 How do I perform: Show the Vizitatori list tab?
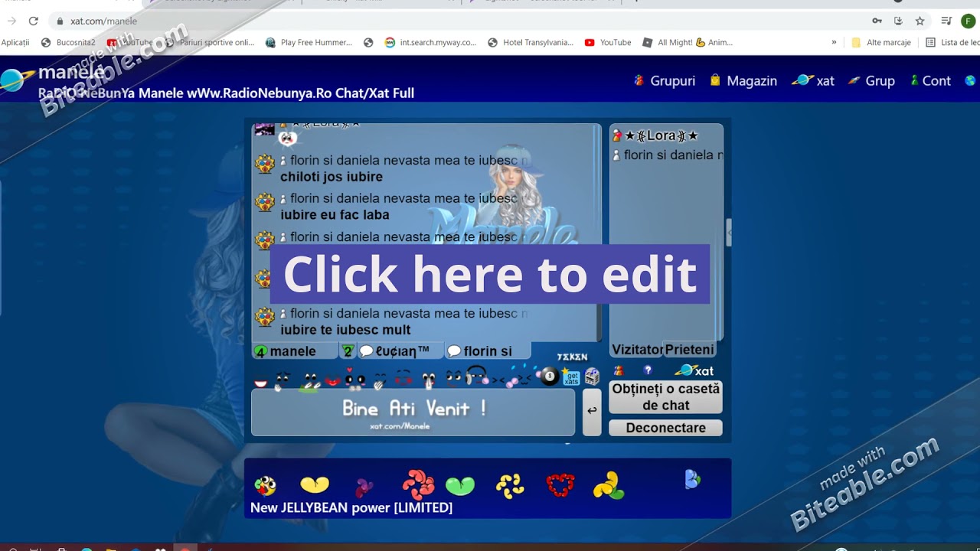point(636,350)
